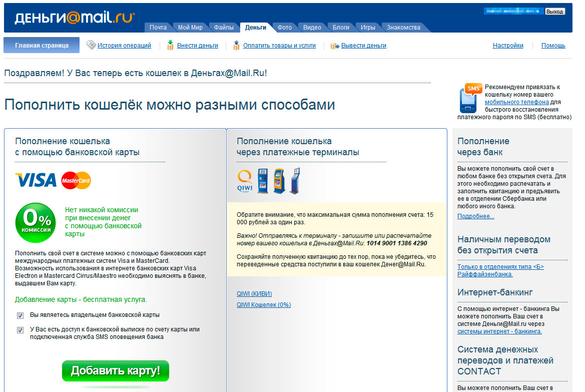Open the История операций link

[x=124, y=46]
